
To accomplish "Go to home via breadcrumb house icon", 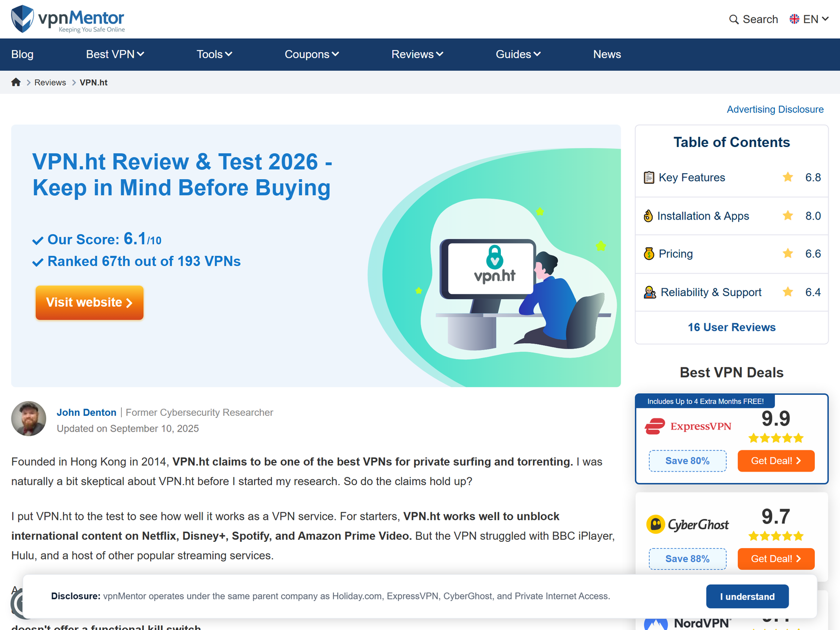I will (x=16, y=82).
